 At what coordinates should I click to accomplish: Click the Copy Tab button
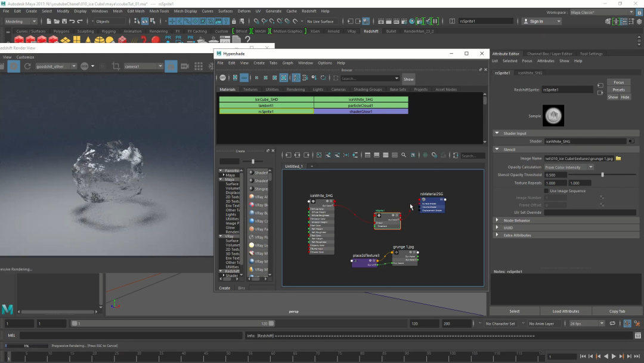[x=617, y=311]
